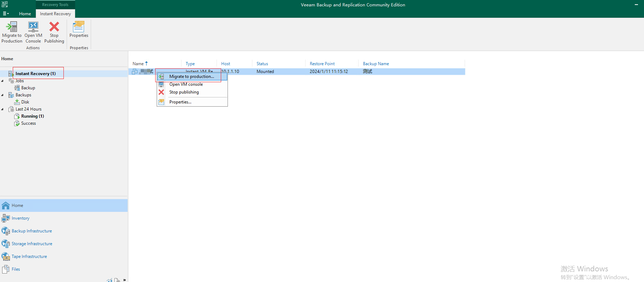Image resolution: width=644 pixels, height=282 pixels.
Task: Click the Home house icon
Action: [6, 205]
